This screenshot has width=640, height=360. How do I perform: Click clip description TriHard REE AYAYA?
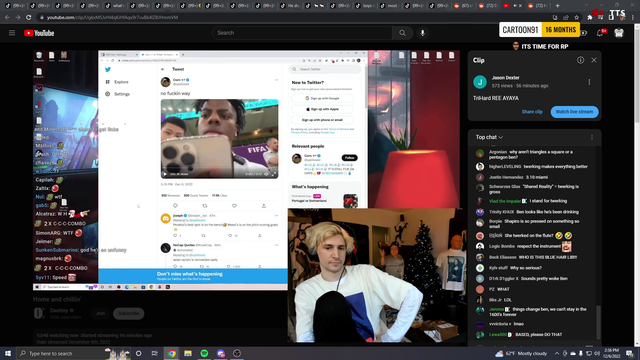pyautogui.click(x=496, y=98)
